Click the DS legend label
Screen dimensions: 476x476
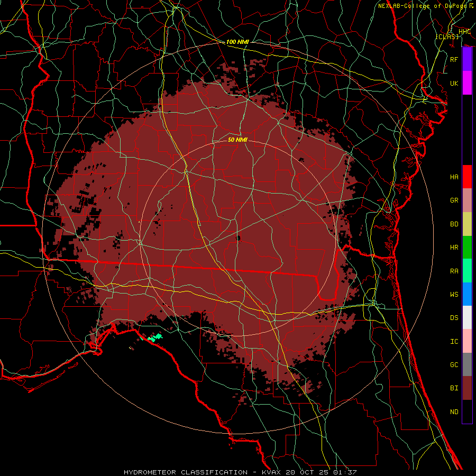tap(454, 317)
